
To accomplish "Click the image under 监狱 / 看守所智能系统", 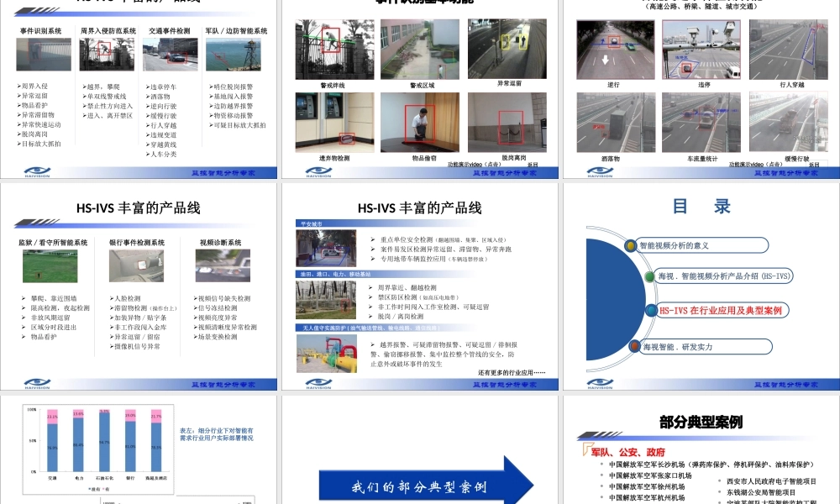I will (x=50, y=266).
